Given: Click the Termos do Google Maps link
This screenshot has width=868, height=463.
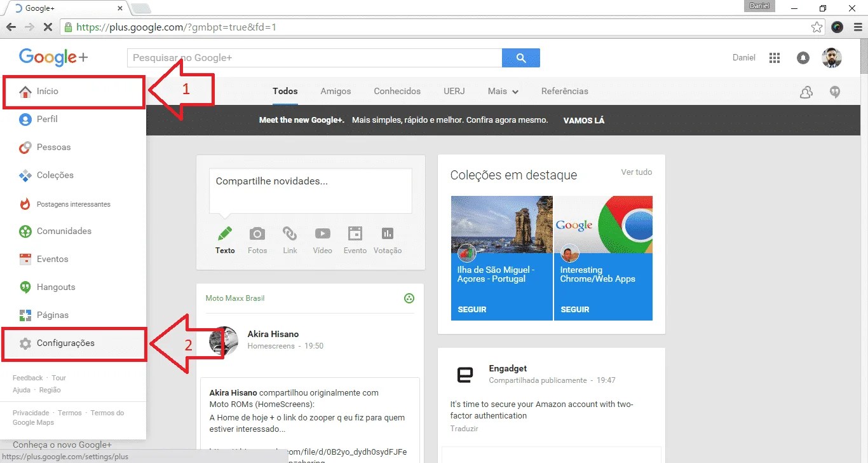Looking at the screenshot, I should [x=69, y=418].
